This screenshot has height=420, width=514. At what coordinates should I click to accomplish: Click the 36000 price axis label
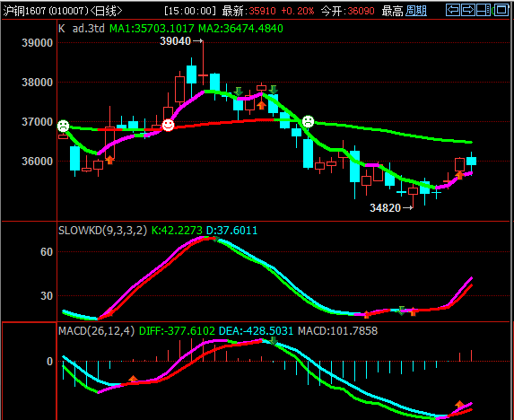point(37,162)
